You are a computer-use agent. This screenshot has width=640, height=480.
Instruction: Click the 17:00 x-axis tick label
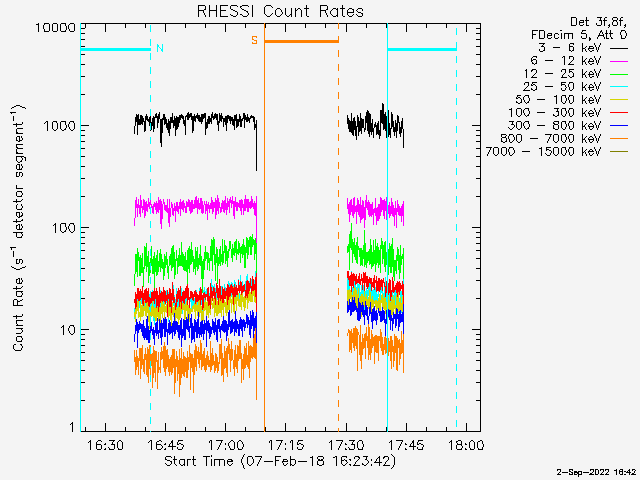tap(226, 445)
